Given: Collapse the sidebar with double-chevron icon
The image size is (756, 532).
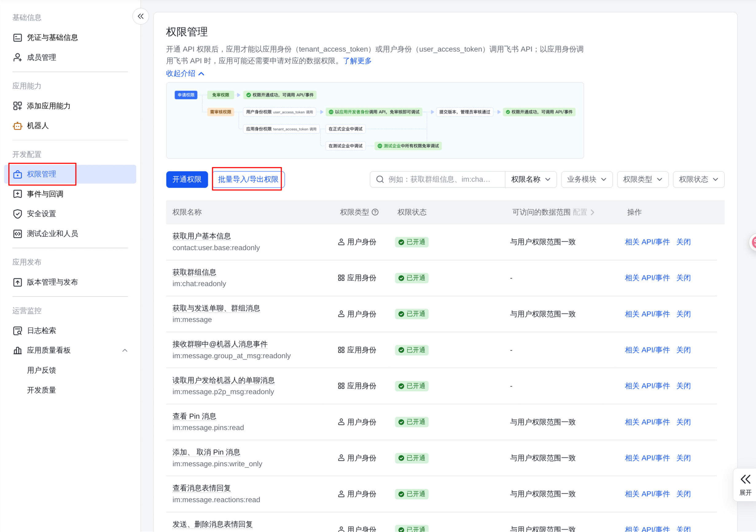Looking at the screenshot, I should [x=141, y=17].
